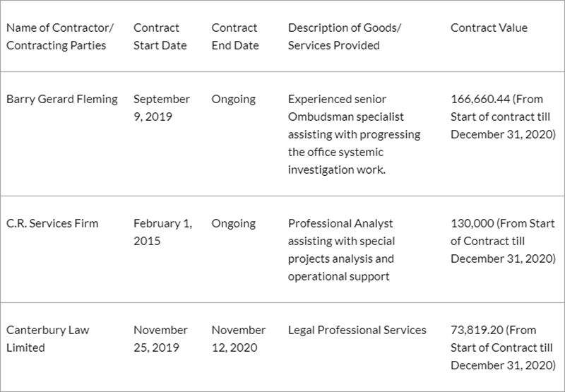
Task: Select the senior Ombudsman specialist description
Action: pos(354,134)
